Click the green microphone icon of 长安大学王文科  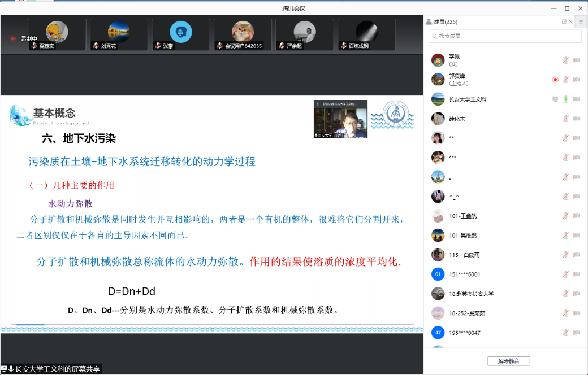pos(565,99)
